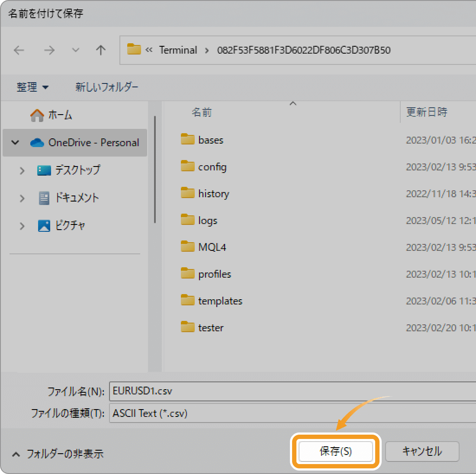The width and height of the screenshot is (476, 474).
Task: Open the recent locations chevron
Action: tap(75, 50)
